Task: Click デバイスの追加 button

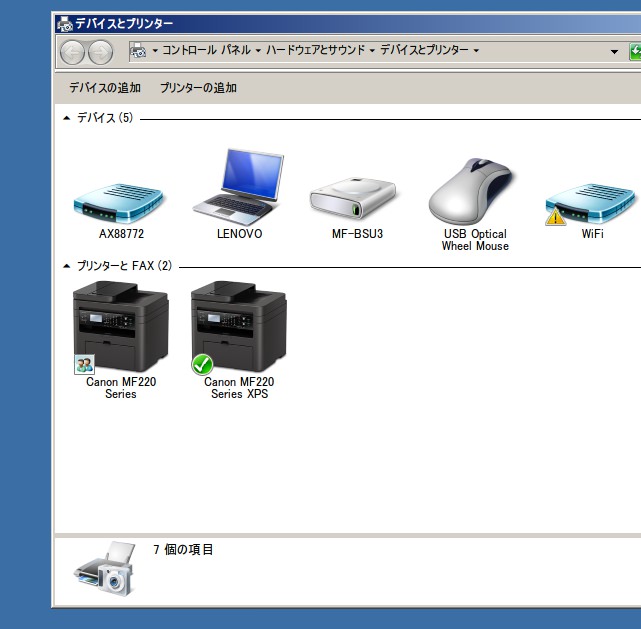Action: [x=105, y=87]
